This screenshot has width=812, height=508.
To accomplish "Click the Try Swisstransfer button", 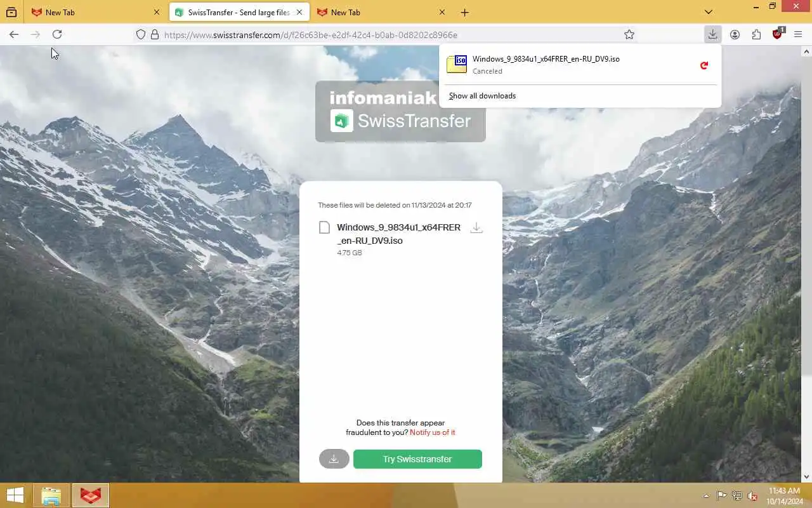I will pos(417,459).
